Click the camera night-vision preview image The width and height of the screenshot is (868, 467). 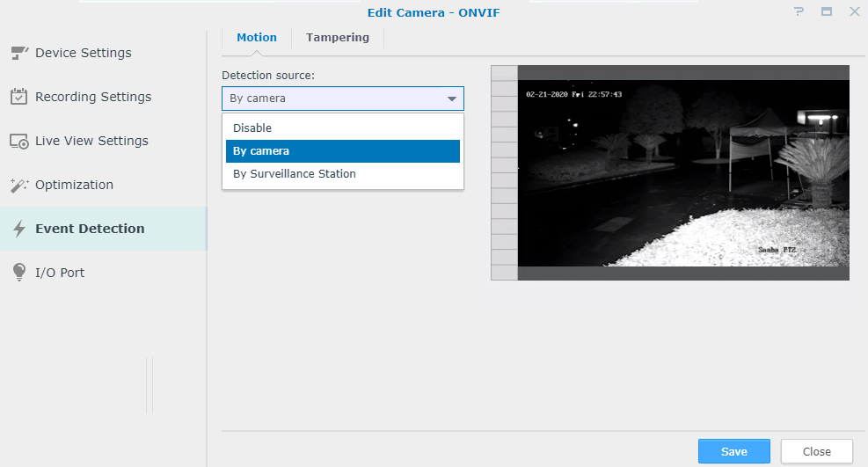point(682,173)
